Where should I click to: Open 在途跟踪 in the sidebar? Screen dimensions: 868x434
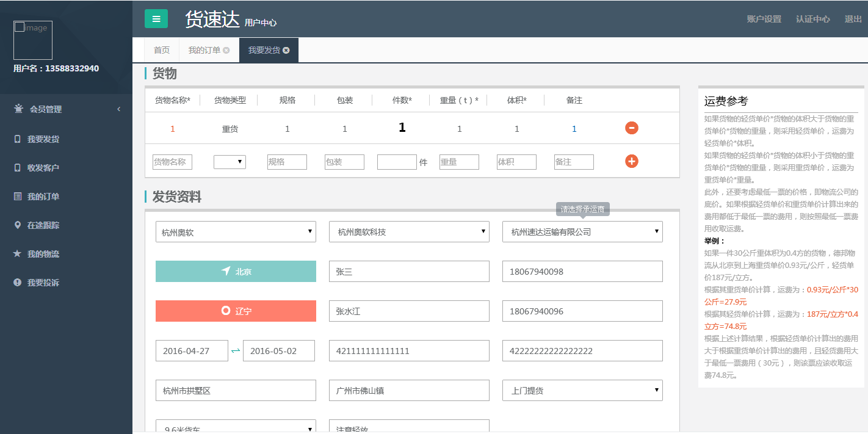tap(43, 225)
